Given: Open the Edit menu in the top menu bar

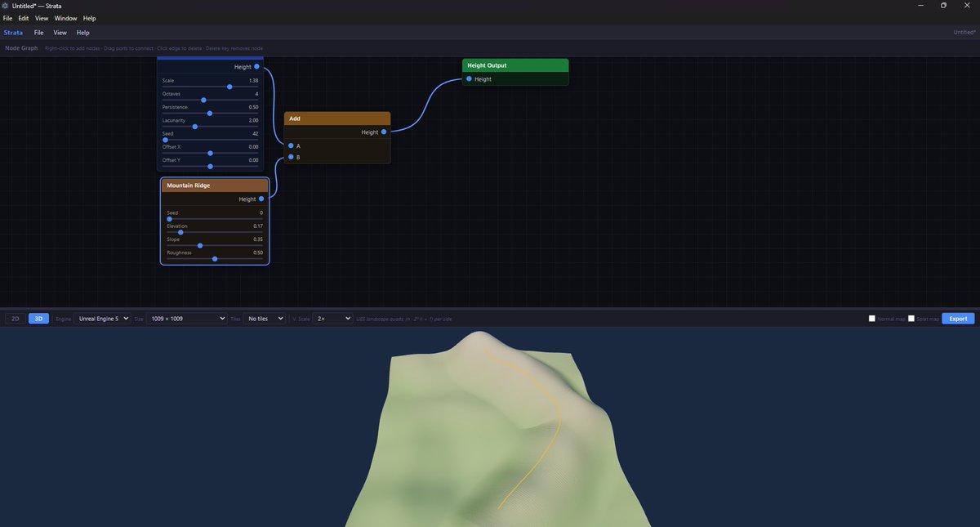Looking at the screenshot, I should [24, 18].
